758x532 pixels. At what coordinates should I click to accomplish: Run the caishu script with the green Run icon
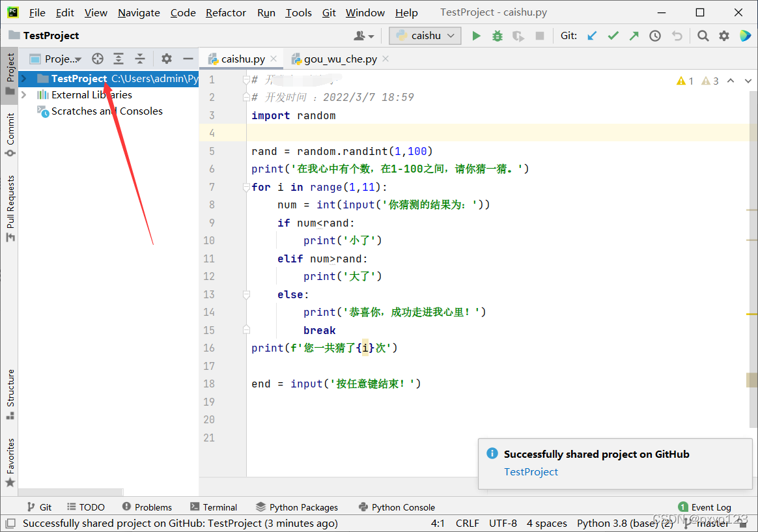(x=476, y=36)
